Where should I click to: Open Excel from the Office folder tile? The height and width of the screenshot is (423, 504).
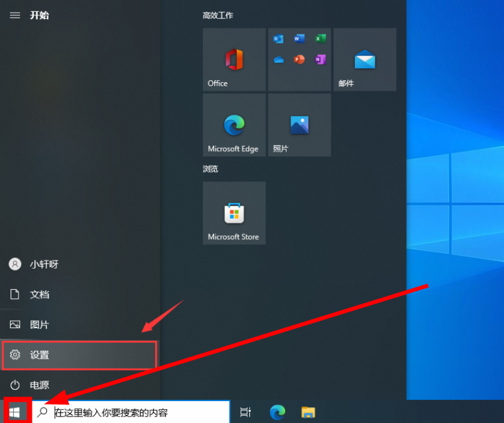pos(320,39)
